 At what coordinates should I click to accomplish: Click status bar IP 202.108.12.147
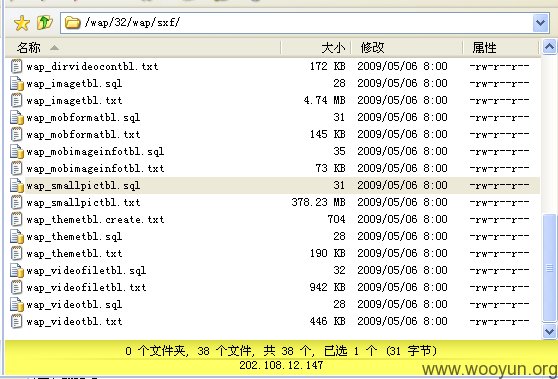pyautogui.click(x=281, y=365)
